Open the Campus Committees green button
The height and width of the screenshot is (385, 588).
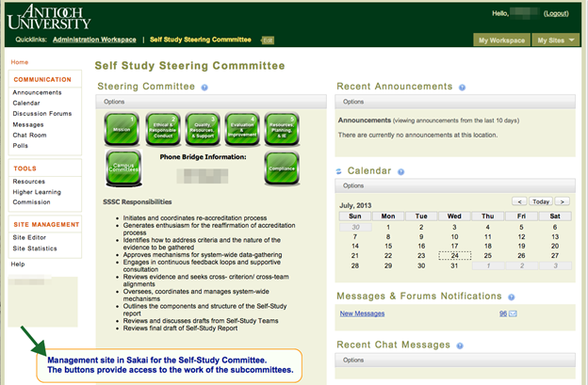click(x=123, y=168)
